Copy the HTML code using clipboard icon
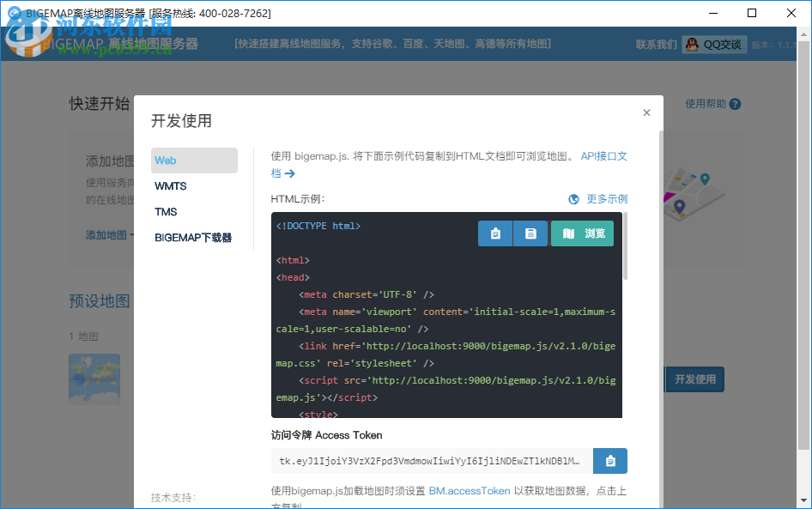The image size is (812, 509). [x=495, y=233]
